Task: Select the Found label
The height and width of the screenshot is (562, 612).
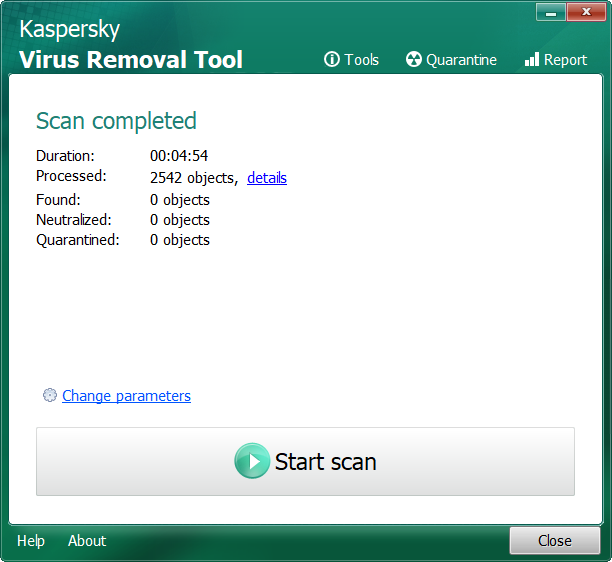Action: tap(59, 200)
